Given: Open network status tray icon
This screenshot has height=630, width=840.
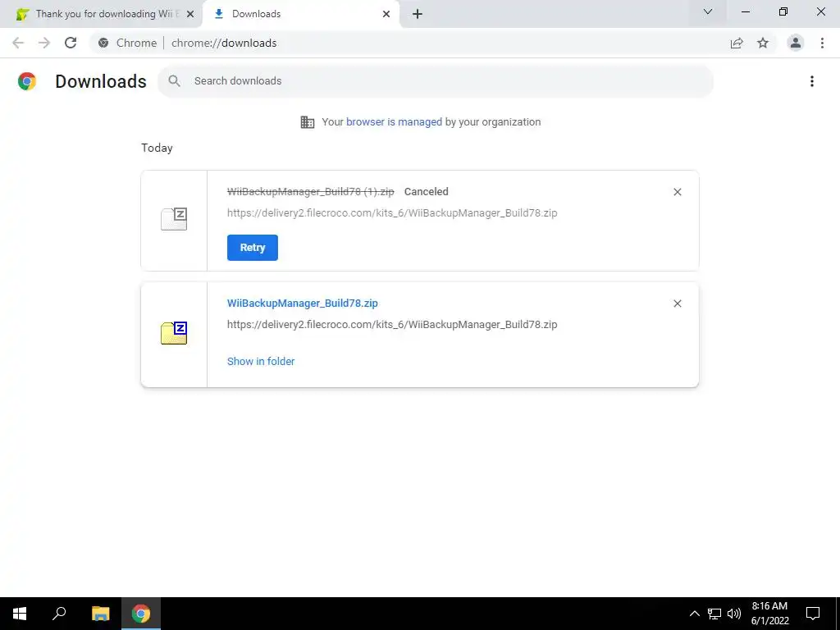Looking at the screenshot, I should [x=714, y=614].
